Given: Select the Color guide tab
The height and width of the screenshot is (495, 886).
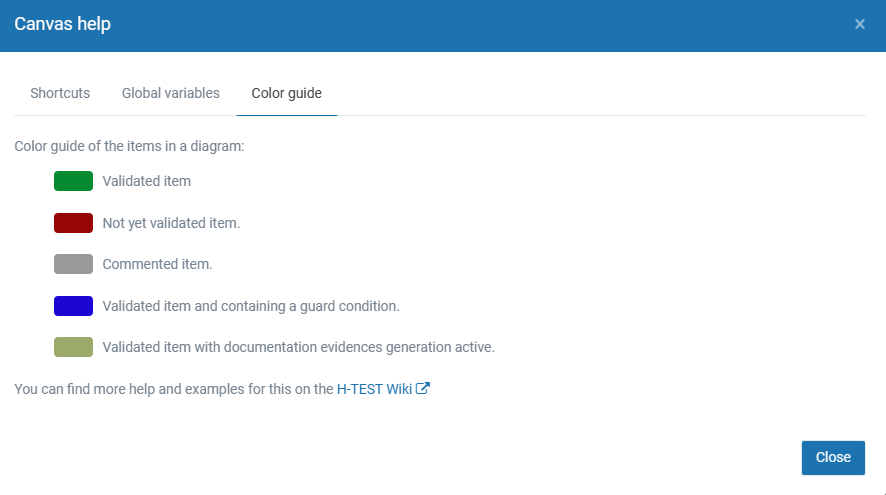Looking at the screenshot, I should (x=287, y=93).
